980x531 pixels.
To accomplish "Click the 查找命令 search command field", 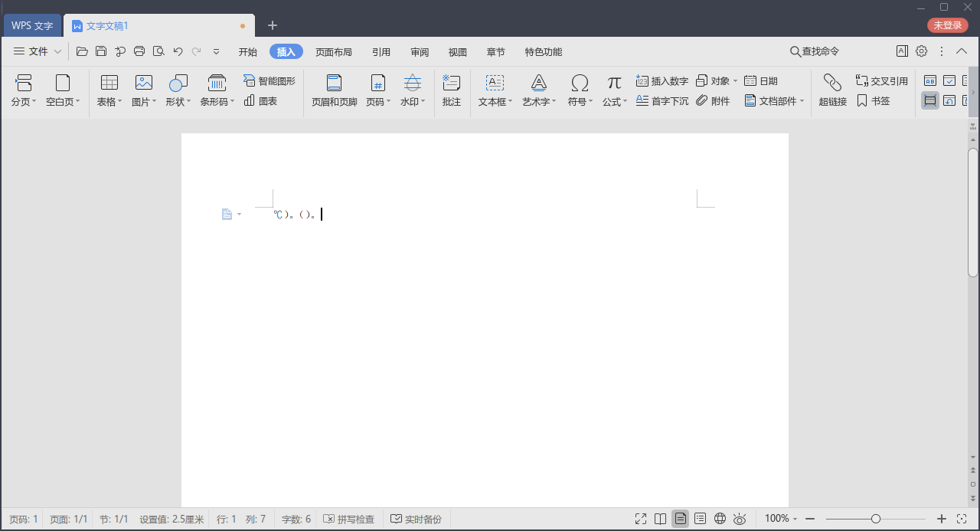I will pyautogui.click(x=815, y=51).
